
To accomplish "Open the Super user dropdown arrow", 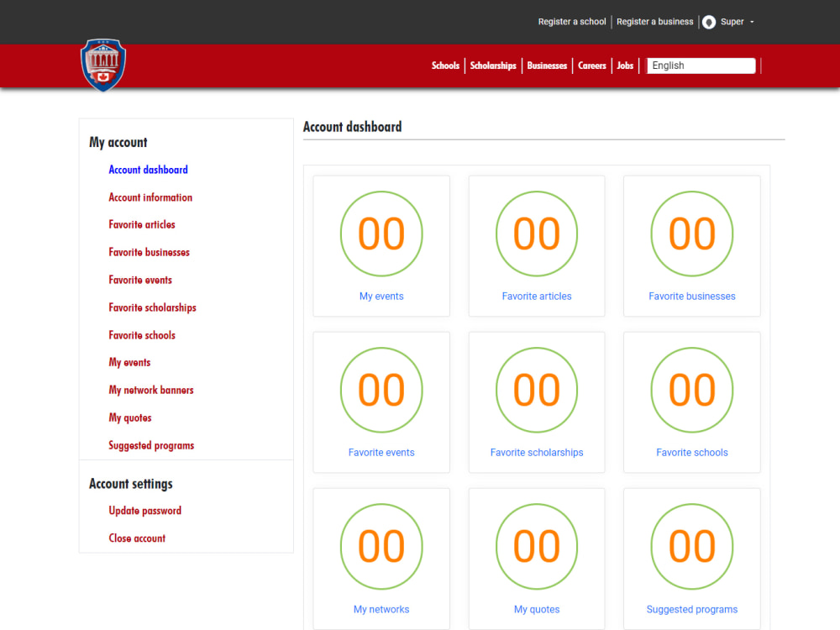I will [x=752, y=22].
